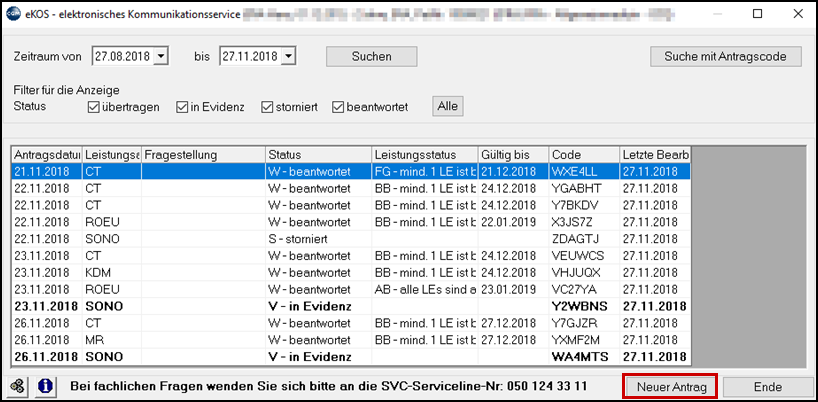Select the bold row with code WA4MTS
Viewport: 818px width, 402px height.
(x=351, y=357)
